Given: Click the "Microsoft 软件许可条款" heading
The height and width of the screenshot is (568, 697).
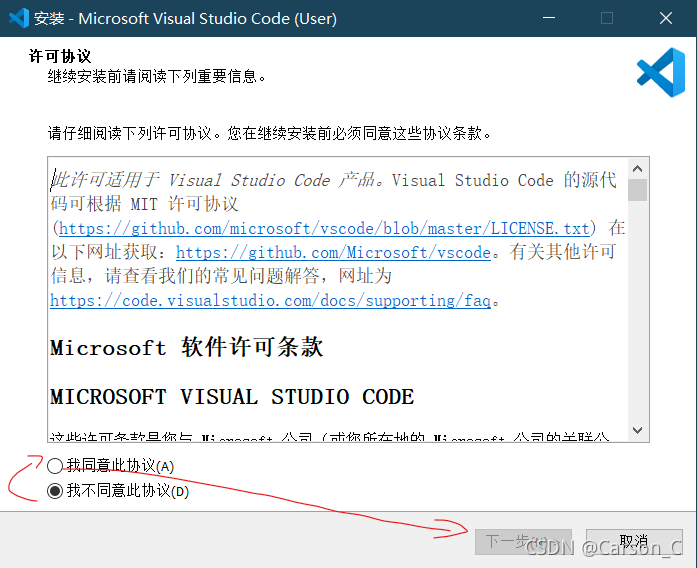Looking at the screenshot, I should coord(187,347).
